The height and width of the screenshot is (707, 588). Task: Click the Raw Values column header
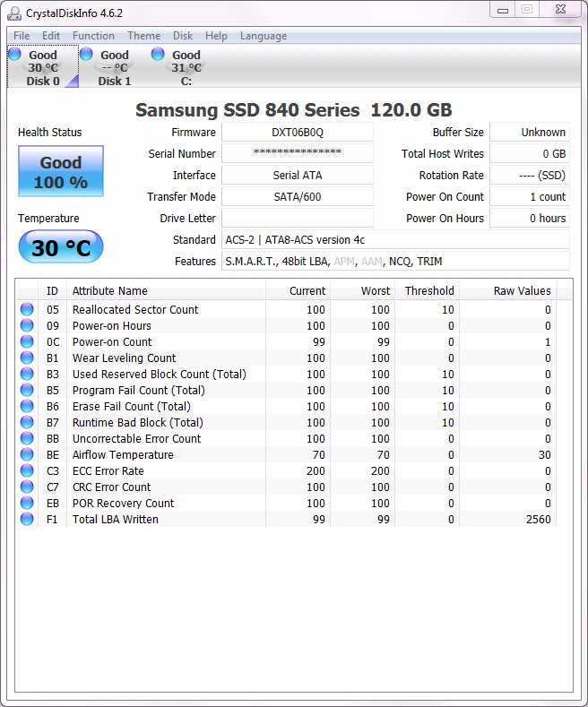coord(507,291)
